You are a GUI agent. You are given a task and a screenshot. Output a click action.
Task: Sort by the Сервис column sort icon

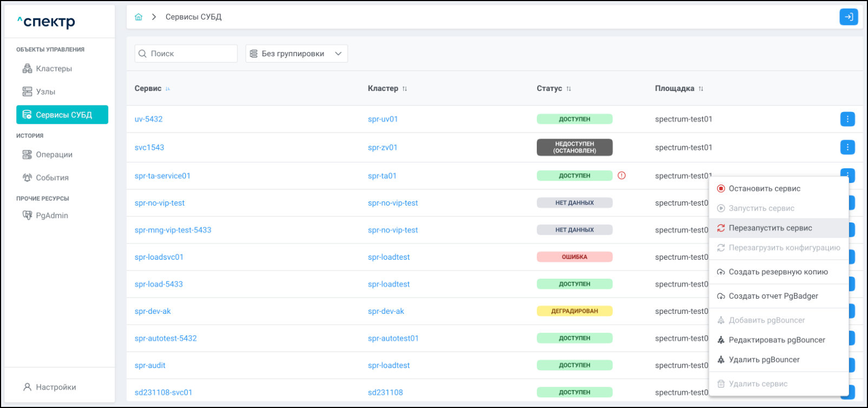(168, 89)
